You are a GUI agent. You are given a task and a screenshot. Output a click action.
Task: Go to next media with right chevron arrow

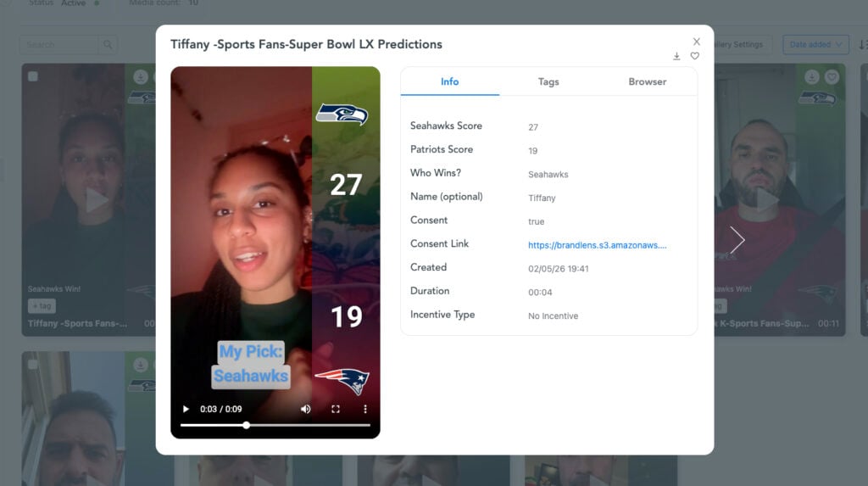coord(737,240)
